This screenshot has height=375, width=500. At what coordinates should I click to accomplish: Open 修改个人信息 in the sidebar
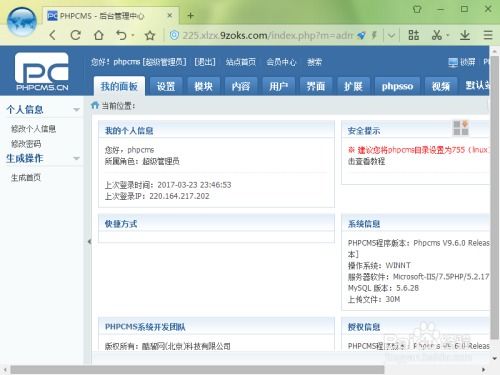coord(33,129)
